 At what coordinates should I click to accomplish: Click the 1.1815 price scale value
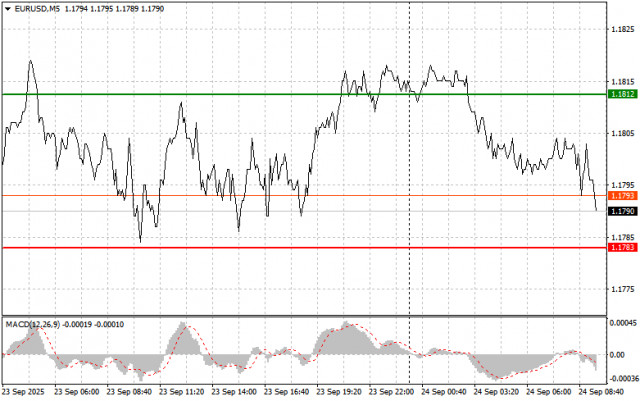[x=622, y=81]
